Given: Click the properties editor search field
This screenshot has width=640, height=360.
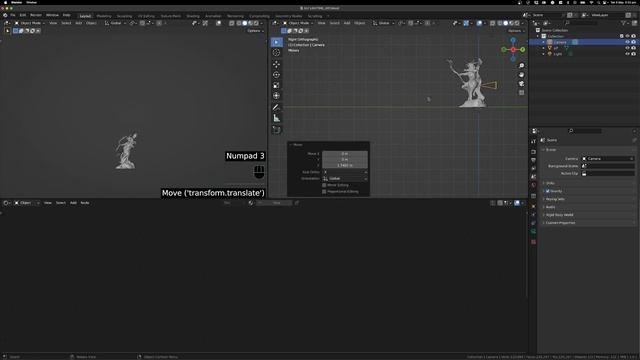Looking at the screenshot, I should [584, 131].
